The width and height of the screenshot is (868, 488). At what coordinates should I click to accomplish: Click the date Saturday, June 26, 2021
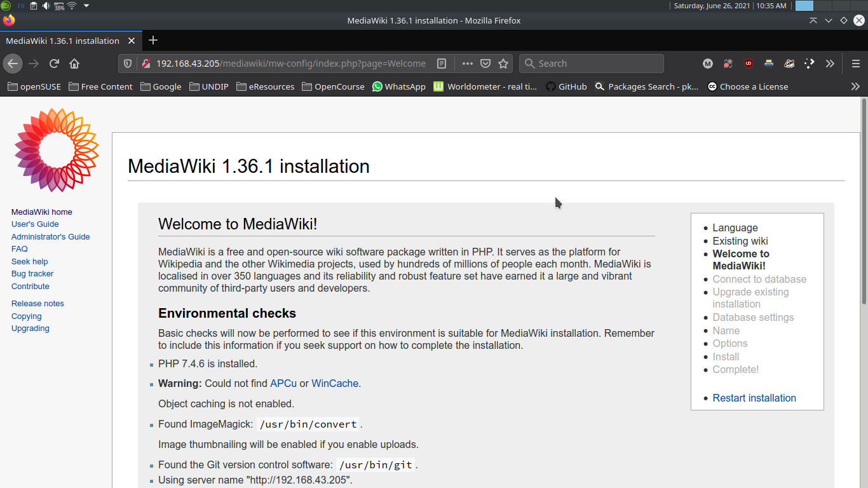coord(712,6)
